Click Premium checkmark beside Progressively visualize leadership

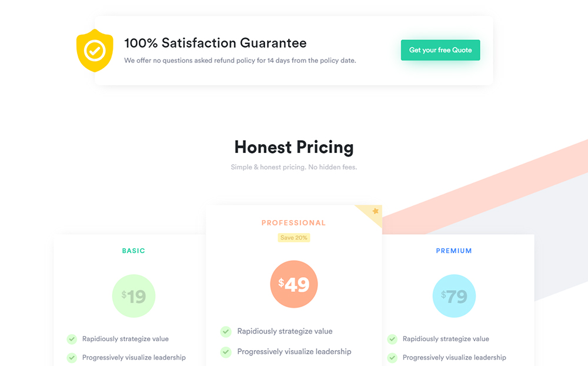392,358
